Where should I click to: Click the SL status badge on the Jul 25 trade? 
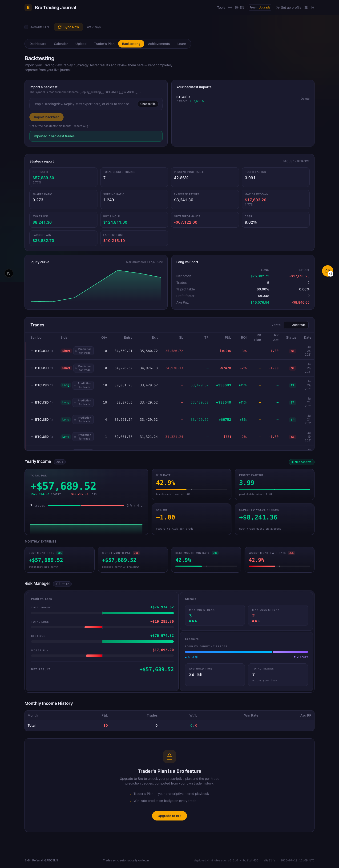(292, 368)
